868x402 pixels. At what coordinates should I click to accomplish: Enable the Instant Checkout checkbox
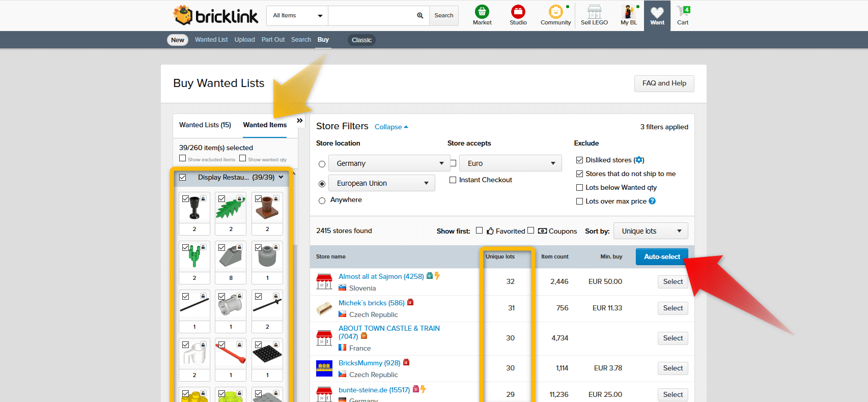[x=453, y=180]
